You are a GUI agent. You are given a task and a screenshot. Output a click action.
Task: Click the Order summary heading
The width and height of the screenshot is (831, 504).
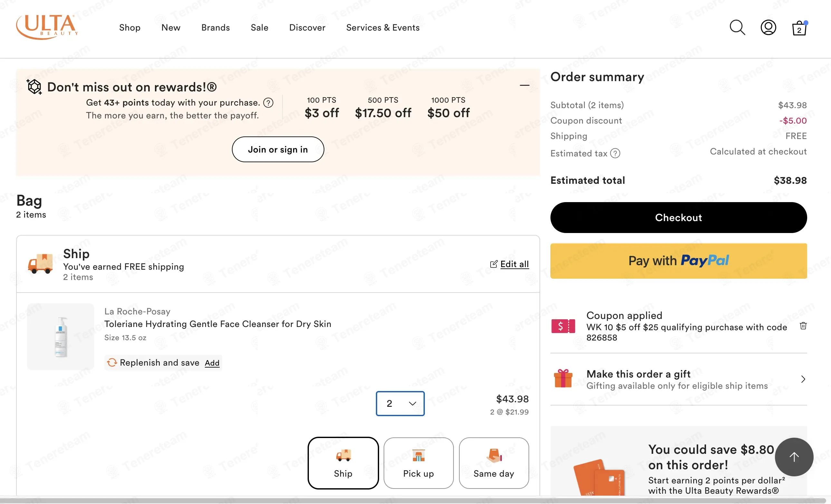[x=597, y=77]
